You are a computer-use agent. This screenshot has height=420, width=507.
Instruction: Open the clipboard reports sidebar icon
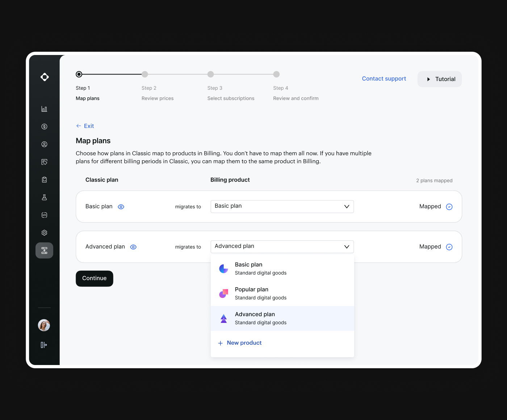coord(44,180)
